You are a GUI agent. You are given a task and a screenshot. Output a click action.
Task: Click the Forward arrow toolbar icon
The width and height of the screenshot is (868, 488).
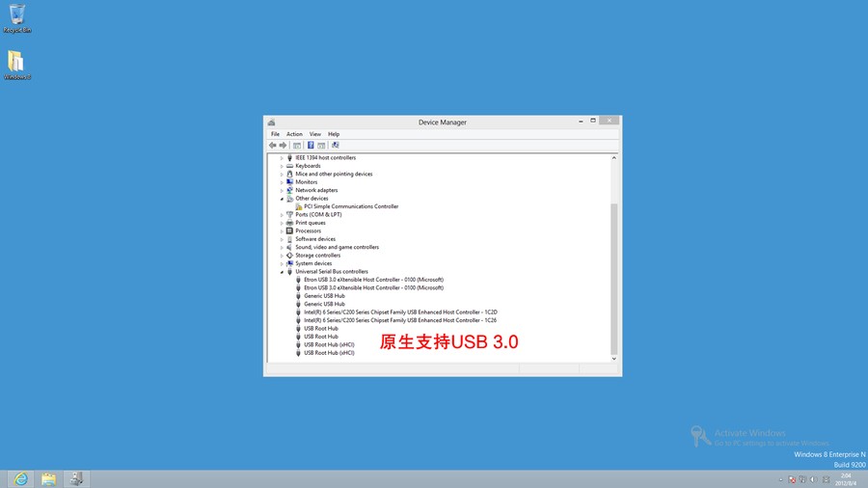(x=284, y=146)
